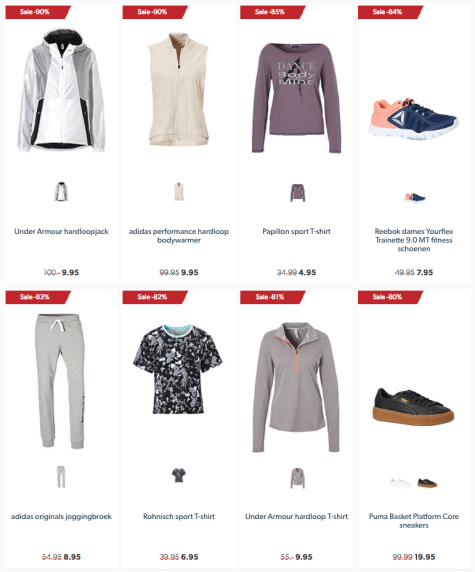The height and width of the screenshot is (572, 475).
Task: Open the adidas originals joggingbroek link
Action: 61,516
